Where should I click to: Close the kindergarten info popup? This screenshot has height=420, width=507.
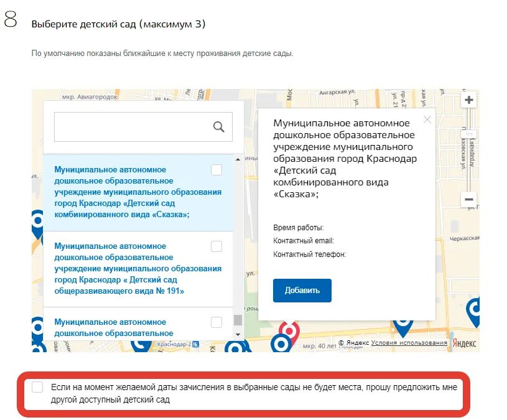click(427, 119)
